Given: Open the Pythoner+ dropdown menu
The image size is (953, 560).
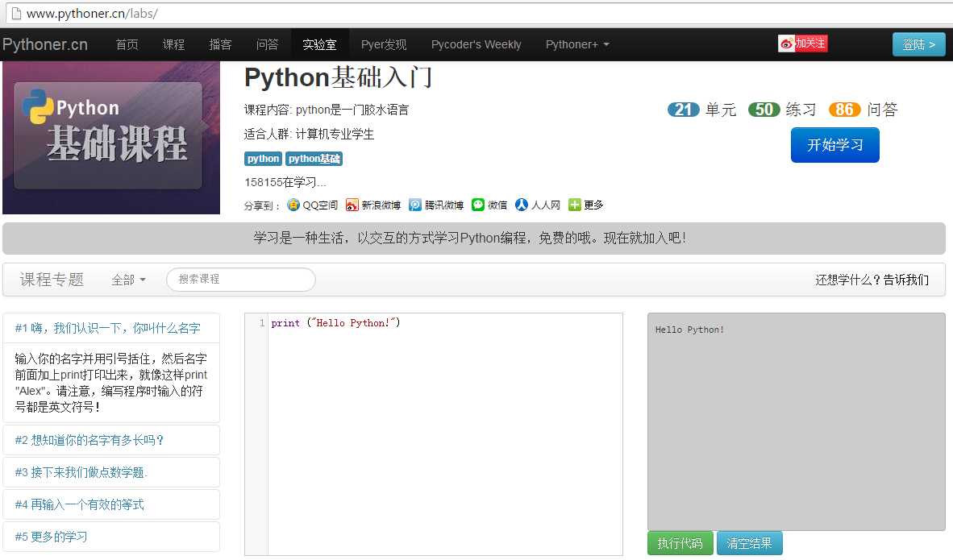Looking at the screenshot, I should (577, 44).
